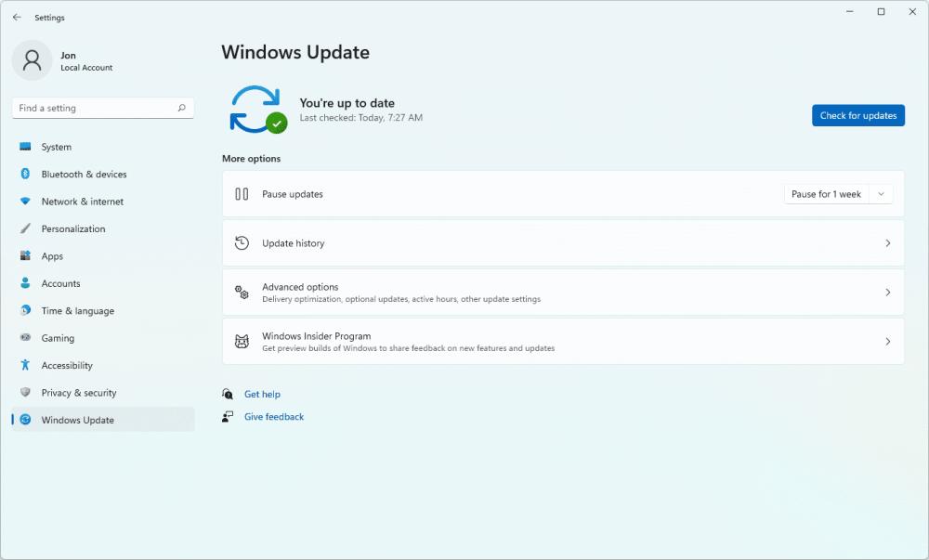Click the Get help headset icon

pyautogui.click(x=228, y=395)
